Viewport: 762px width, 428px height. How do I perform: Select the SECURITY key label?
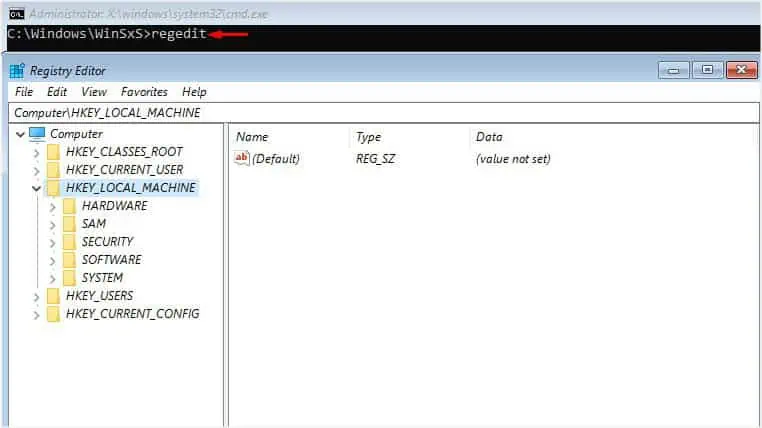click(x=107, y=242)
